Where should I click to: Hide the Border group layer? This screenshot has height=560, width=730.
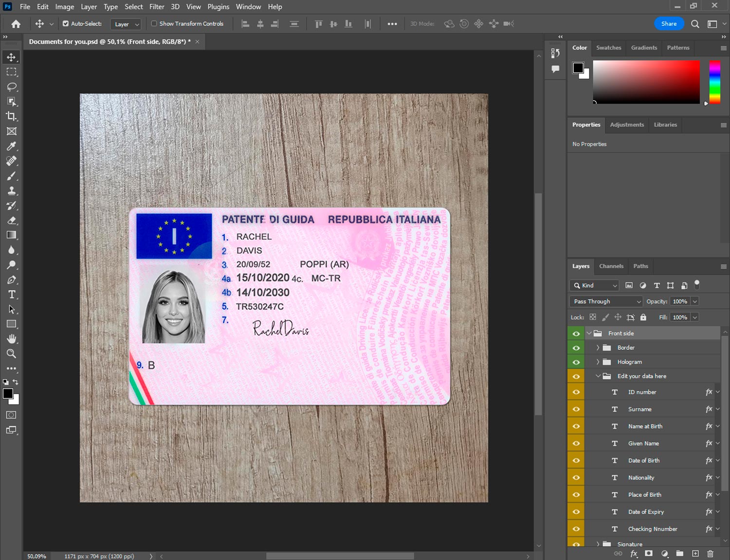pos(576,348)
